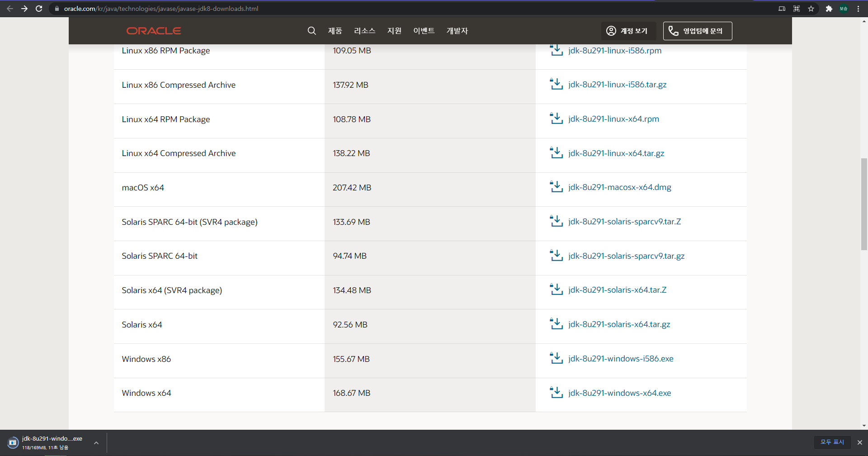Screen dimensions: 868x456
Task: Click the download icon for jdk-8u291-windows-i586.exe
Action: click(x=556, y=358)
